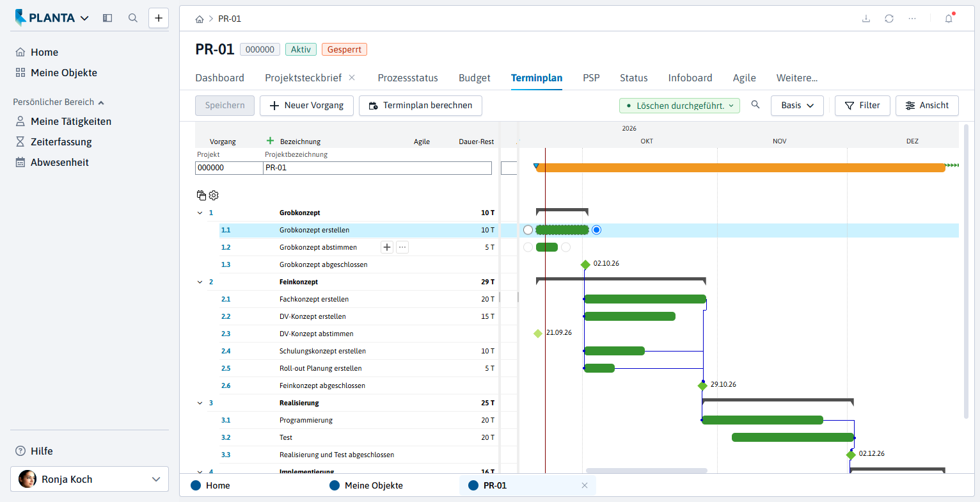980x502 pixels.
Task: Select the circle before Grobkonzept abstimmen bar
Action: point(528,247)
